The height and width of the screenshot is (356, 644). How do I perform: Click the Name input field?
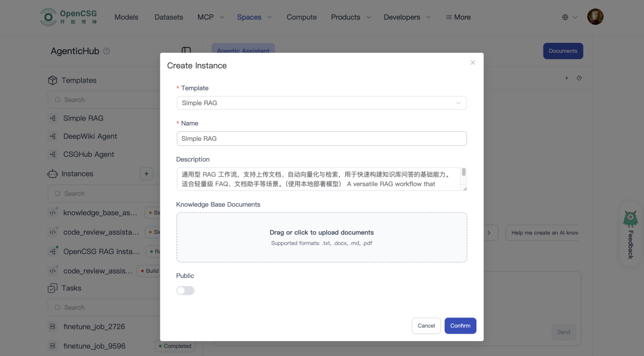point(321,139)
